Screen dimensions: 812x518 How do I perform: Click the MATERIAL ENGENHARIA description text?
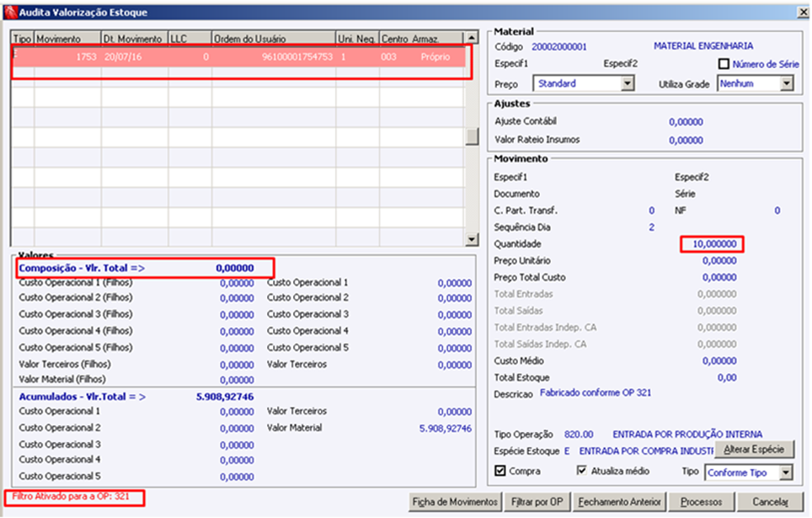pyautogui.click(x=703, y=45)
